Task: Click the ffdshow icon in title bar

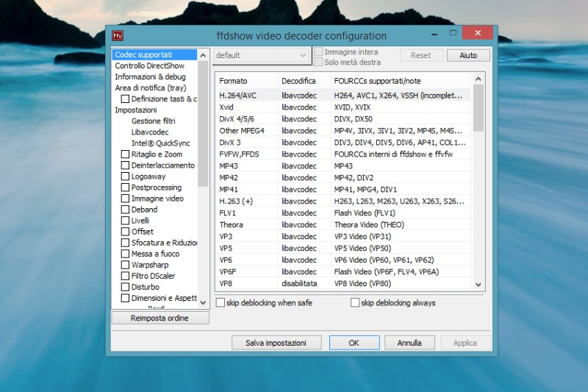Action: coord(118,35)
